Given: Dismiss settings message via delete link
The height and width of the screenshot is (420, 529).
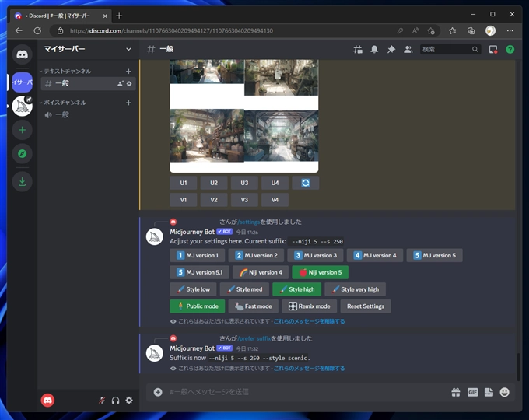Looking at the screenshot, I should pyautogui.click(x=309, y=321).
